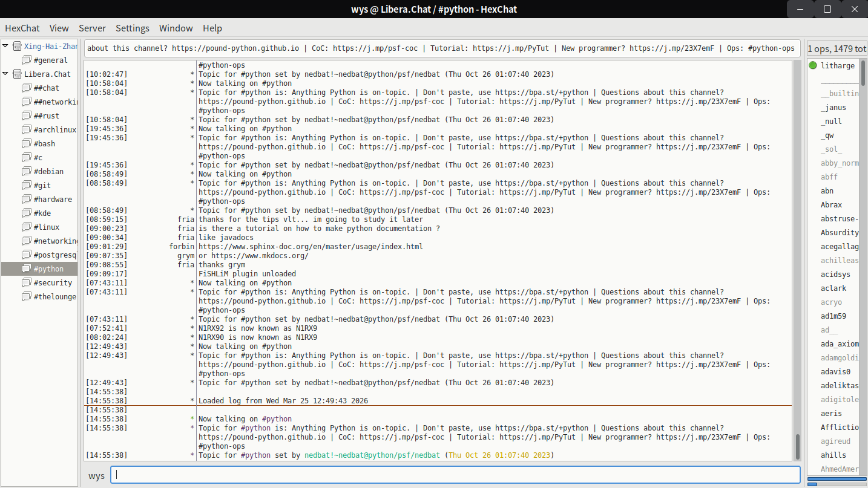Click the green operator dot beside litharge
This screenshot has height=488, width=868.
tap(812, 66)
